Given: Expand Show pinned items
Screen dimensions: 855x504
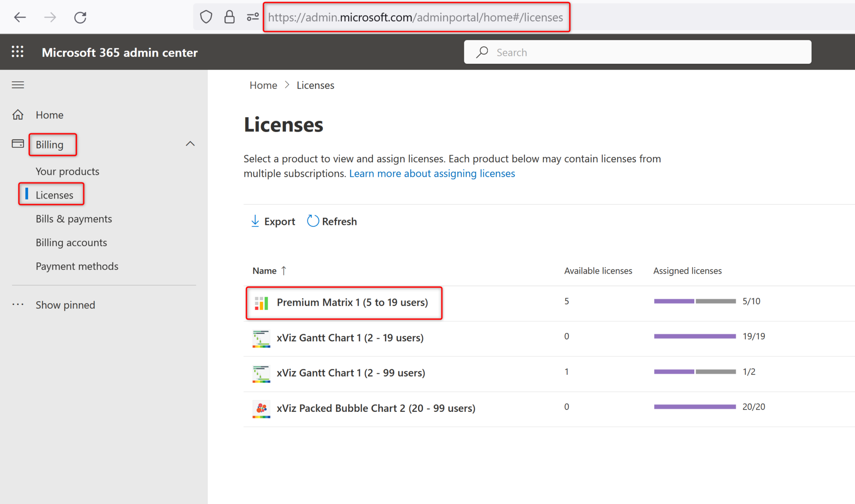Looking at the screenshot, I should point(65,305).
